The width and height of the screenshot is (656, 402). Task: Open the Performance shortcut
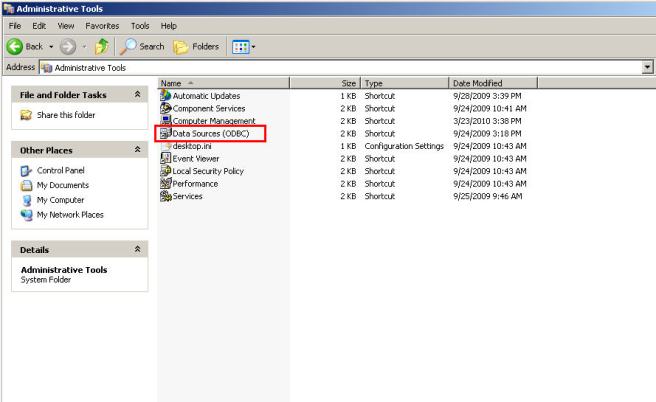194,184
